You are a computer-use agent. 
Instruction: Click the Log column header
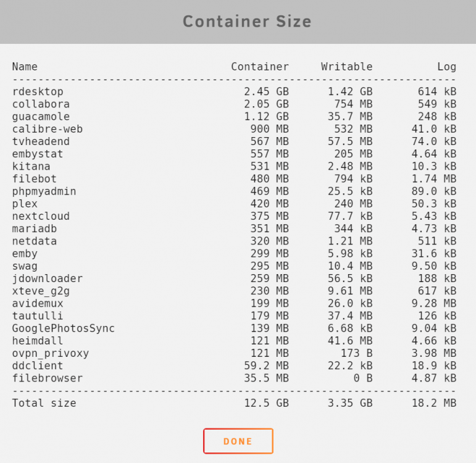pos(446,67)
